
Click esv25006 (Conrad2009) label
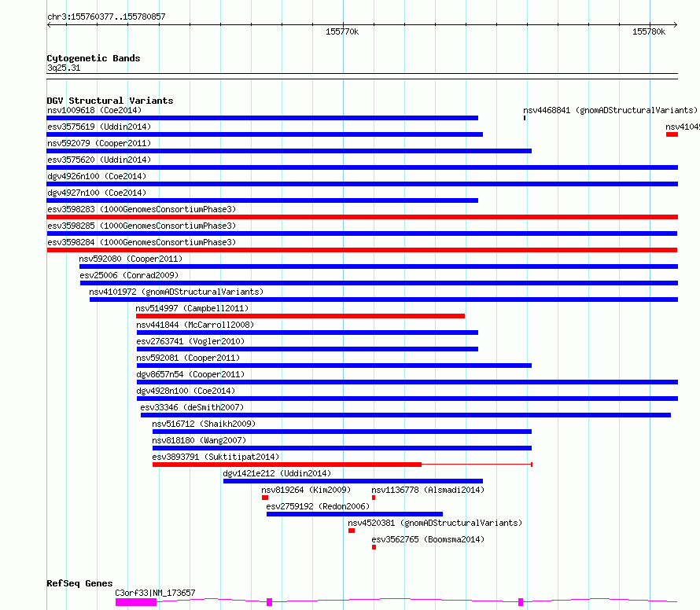(x=129, y=275)
